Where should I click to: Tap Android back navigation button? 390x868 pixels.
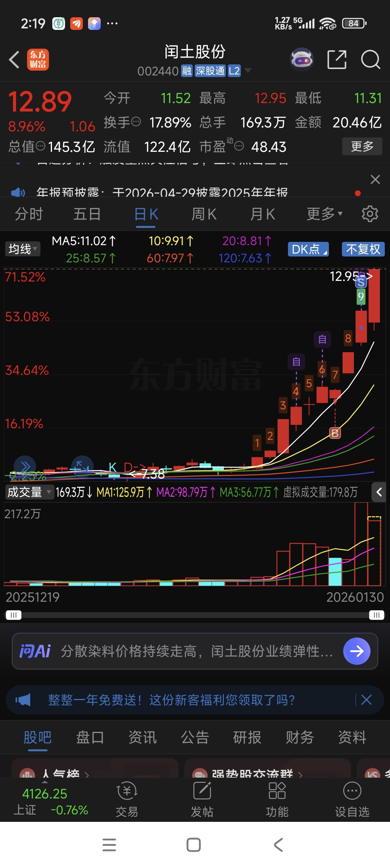pos(279,845)
